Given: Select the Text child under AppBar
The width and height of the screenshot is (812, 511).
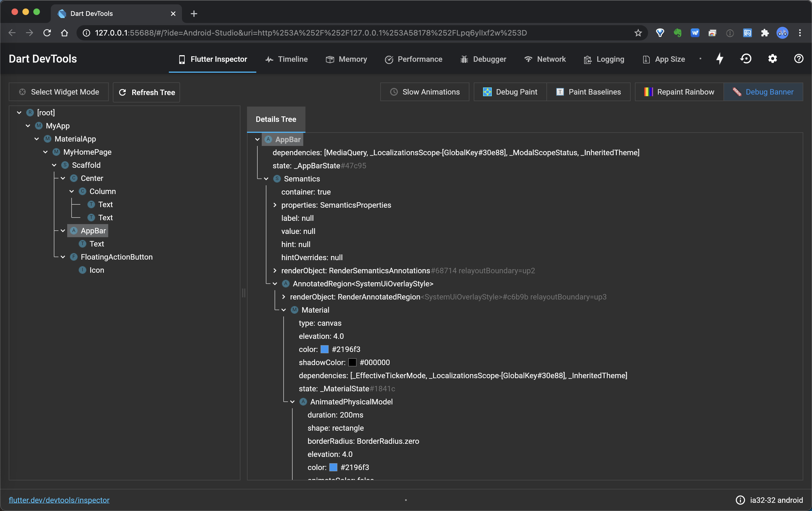Looking at the screenshot, I should 97,243.
